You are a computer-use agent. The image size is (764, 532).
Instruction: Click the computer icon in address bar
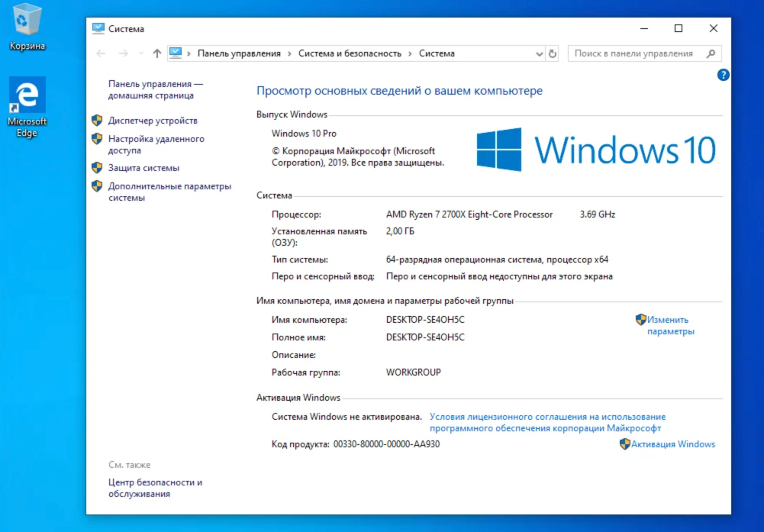tap(176, 53)
